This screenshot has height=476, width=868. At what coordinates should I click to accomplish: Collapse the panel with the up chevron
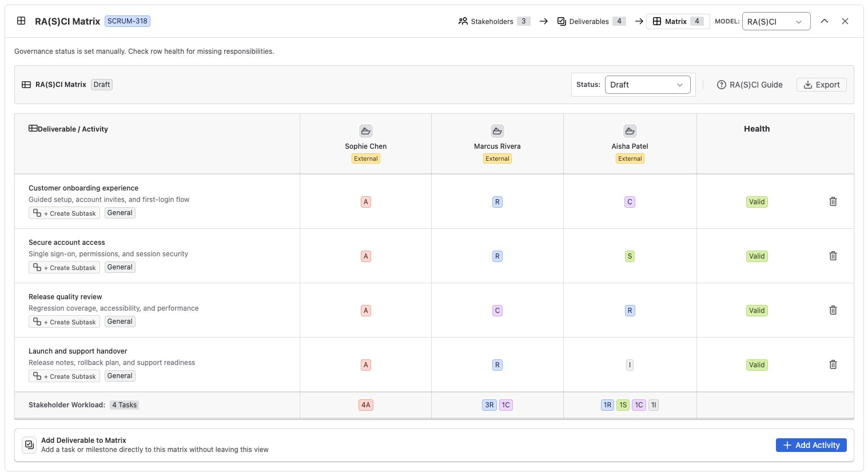click(x=824, y=21)
